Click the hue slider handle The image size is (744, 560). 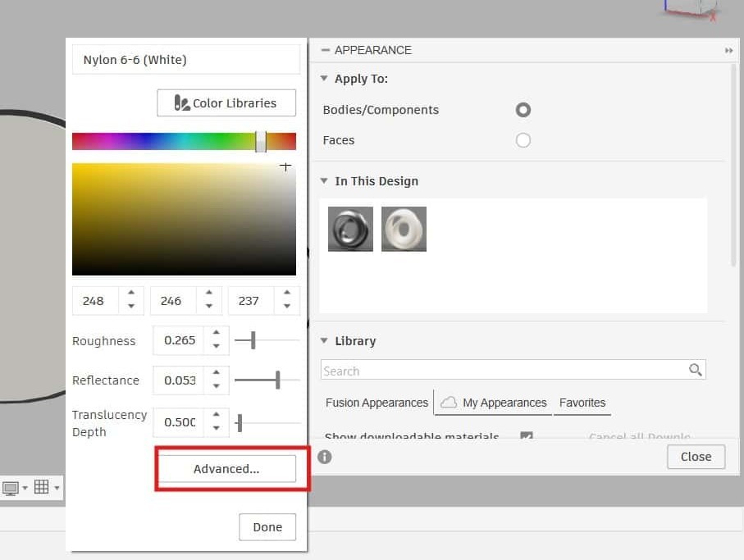click(261, 141)
